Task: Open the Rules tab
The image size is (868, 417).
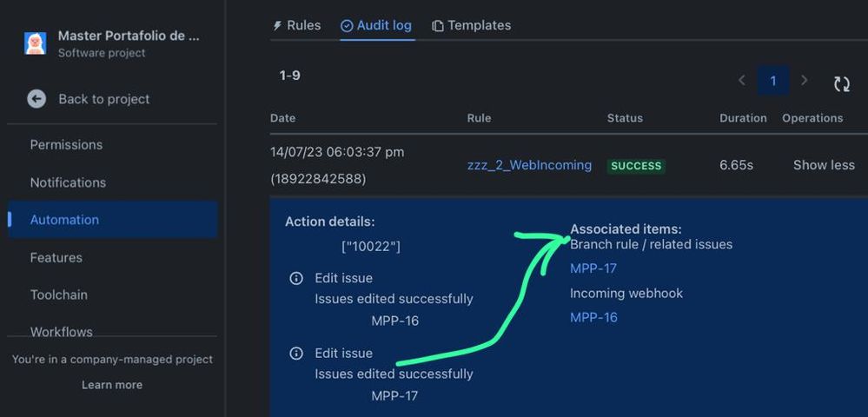Action: (296, 25)
